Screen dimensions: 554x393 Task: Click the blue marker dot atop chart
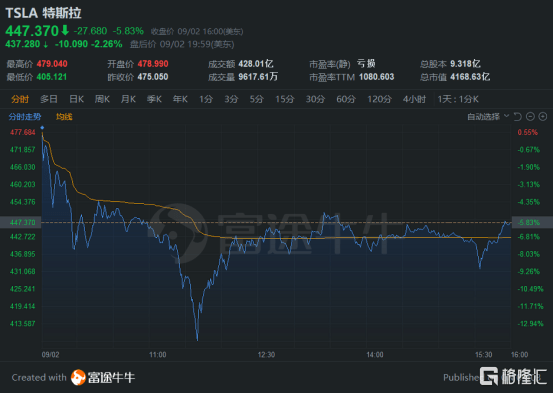42,128
